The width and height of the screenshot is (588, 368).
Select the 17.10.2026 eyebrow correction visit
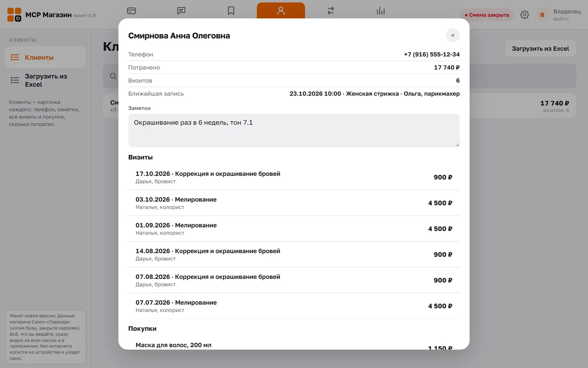click(x=294, y=177)
